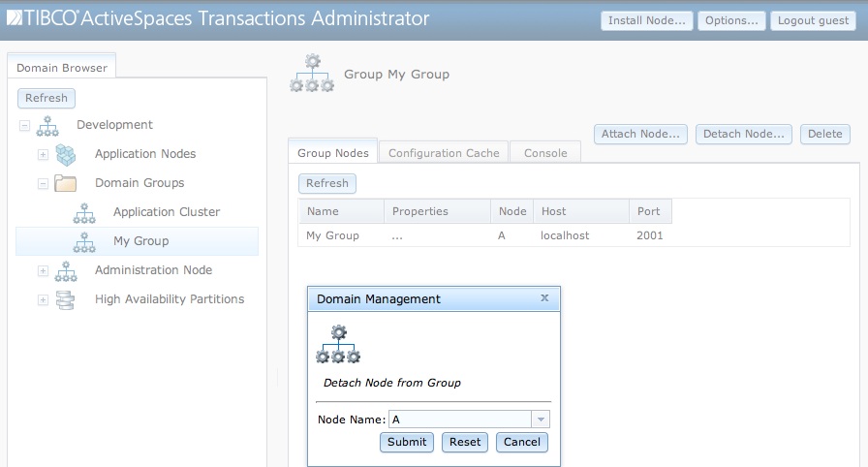
Task: Submit the Detach Node dialog
Action: click(x=407, y=442)
